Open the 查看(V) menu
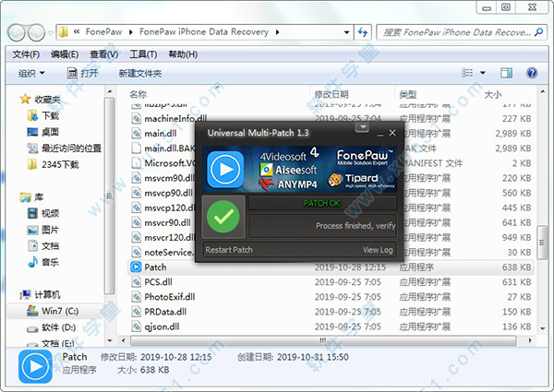Screen dimensions: 554x392 point(103,54)
